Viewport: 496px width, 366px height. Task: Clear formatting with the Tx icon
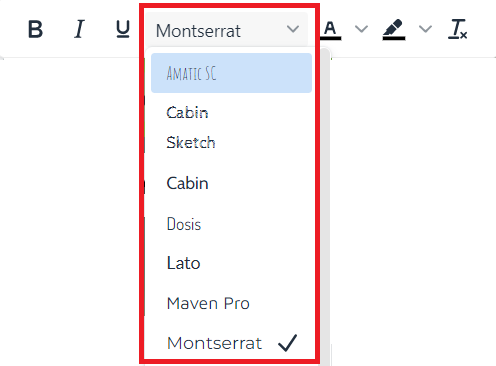click(458, 29)
